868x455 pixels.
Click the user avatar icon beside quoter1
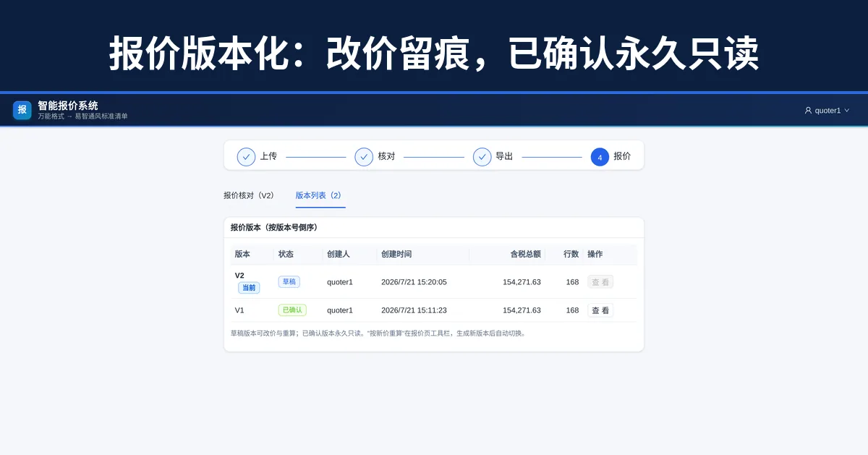(808, 111)
